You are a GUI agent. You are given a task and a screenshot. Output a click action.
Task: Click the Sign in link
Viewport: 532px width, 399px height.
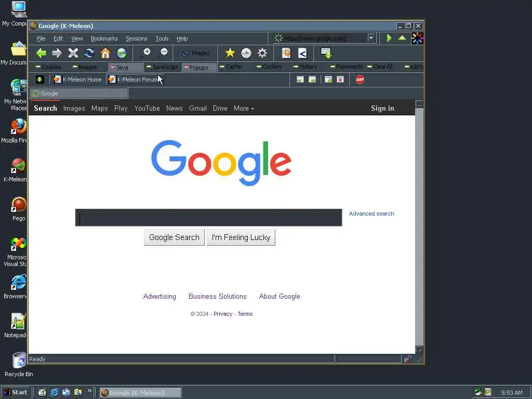point(382,108)
